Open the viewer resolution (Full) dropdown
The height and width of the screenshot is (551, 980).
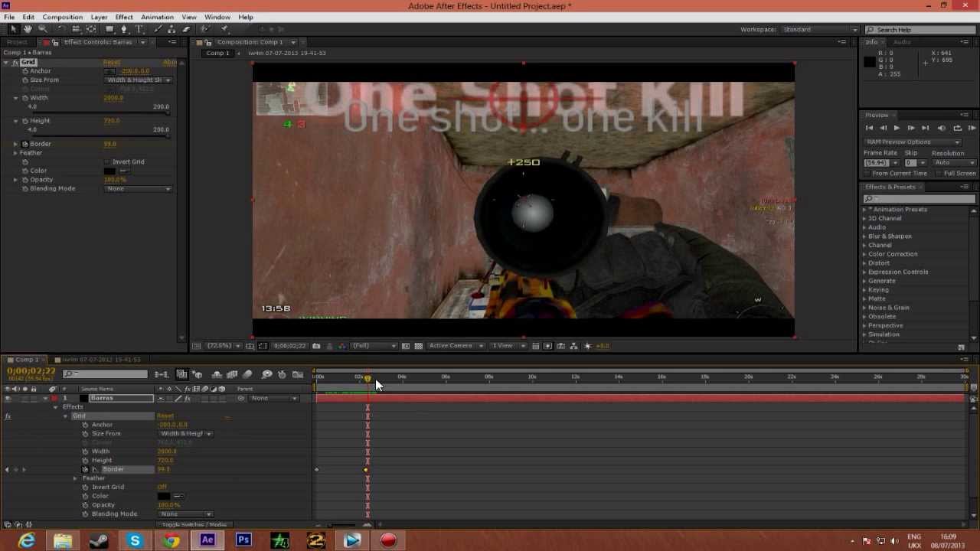coord(374,346)
